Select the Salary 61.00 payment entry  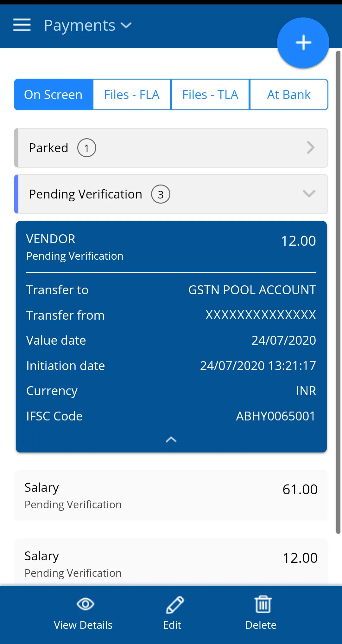(x=171, y=495)
